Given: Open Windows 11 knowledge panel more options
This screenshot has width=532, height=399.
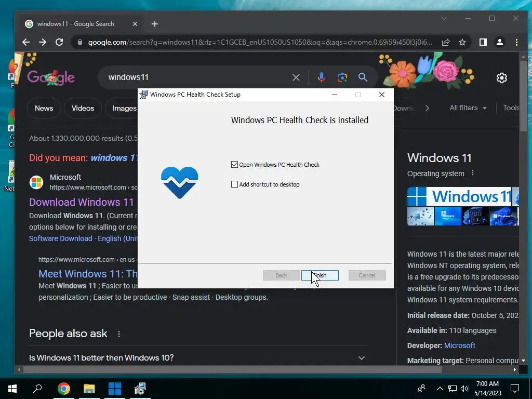Looking at the screenshot, I should tap(472, 174).
